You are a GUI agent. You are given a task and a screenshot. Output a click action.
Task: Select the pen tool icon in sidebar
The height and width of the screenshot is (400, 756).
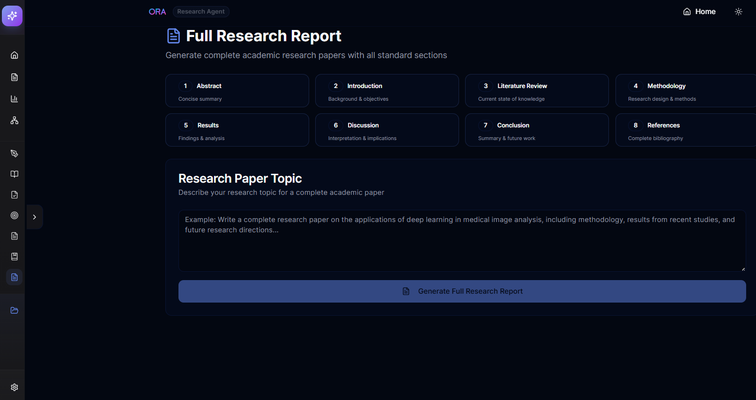click(x=14, y=154)
